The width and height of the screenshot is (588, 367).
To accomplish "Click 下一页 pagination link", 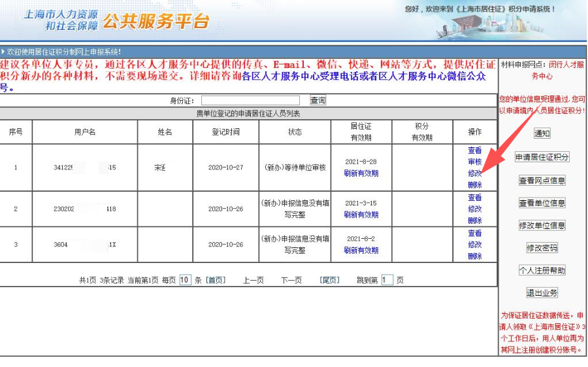I will click(291, 280).
